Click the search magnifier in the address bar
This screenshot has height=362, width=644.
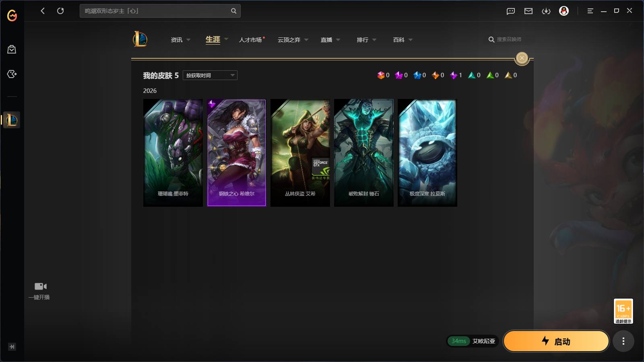[233, 11]
